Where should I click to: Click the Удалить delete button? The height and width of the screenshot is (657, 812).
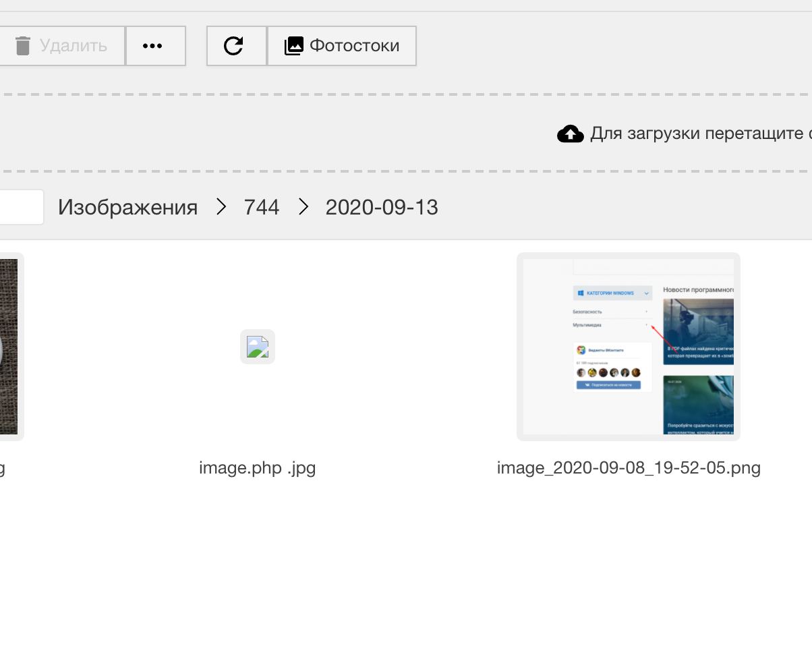click(61, 46)
